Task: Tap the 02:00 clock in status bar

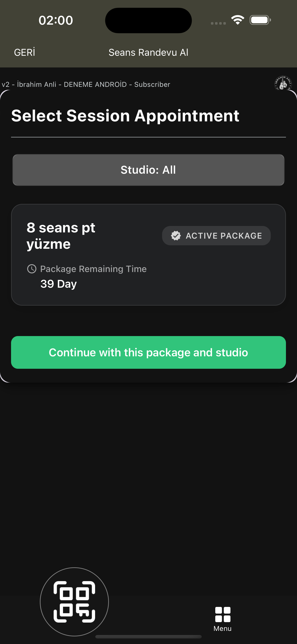Action: pos(56,20)
